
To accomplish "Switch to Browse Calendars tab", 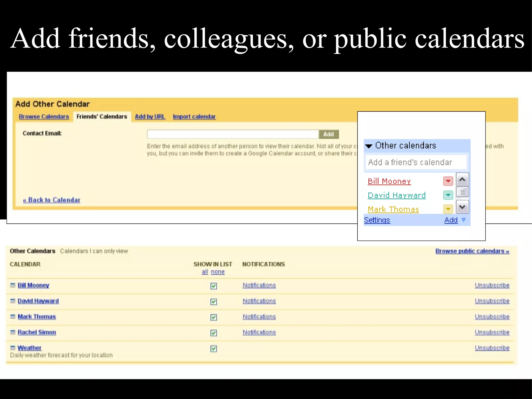I will pyautogui.click(x=44, y=117).
